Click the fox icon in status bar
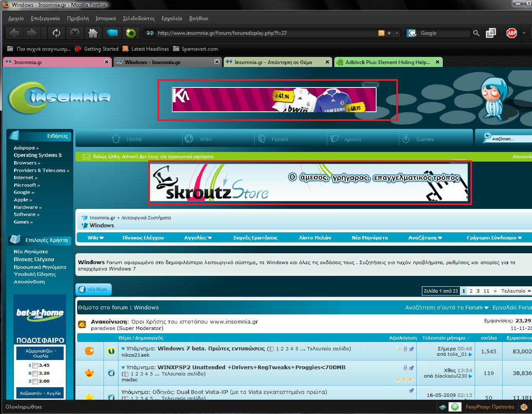This screenshot has width=532, height=414. pyautogui.click(x=524, y=406)
